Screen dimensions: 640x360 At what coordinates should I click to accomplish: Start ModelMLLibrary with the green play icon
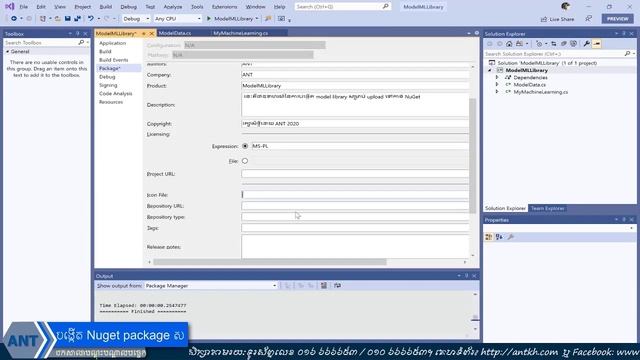(x=209, y=19)
